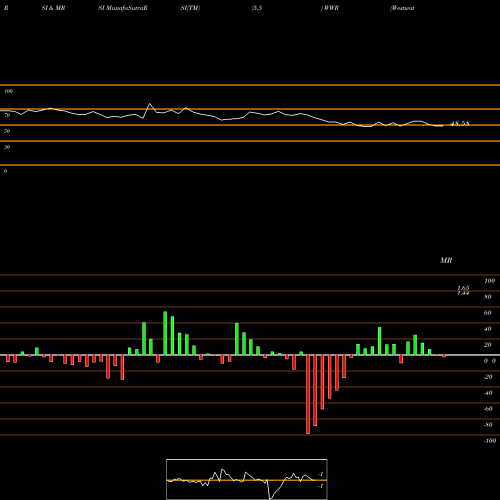Screen dimensions: 500x500
Task: Click the tallest green bar in the MR histogram
Action: (165, 333)
